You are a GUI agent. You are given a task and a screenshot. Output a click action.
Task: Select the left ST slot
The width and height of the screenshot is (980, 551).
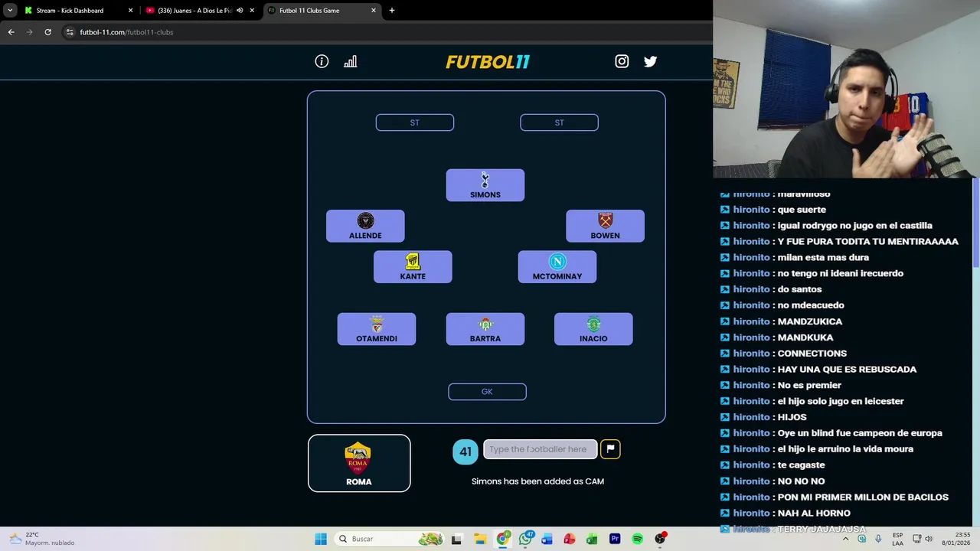(415, 122)
